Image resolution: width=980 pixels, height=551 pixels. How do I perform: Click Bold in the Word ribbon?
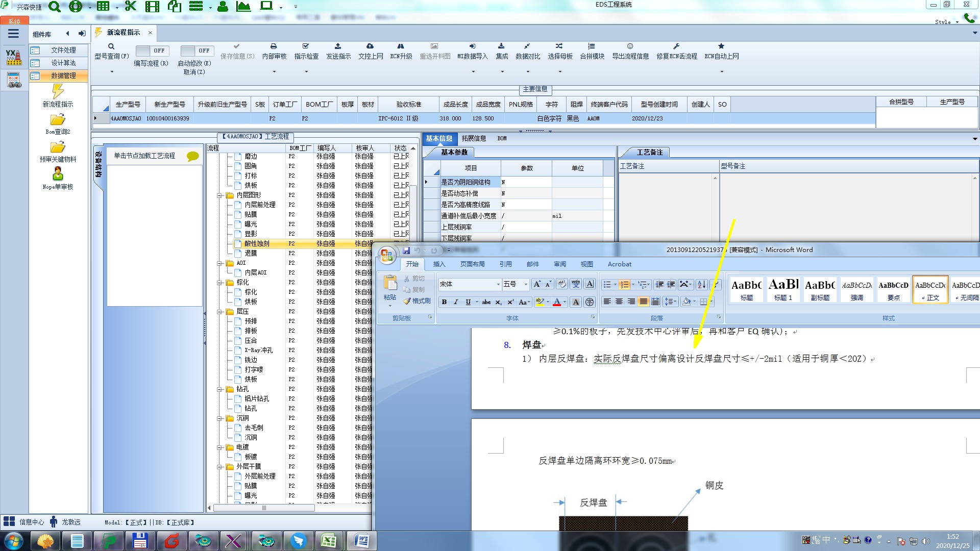[444, 302]
